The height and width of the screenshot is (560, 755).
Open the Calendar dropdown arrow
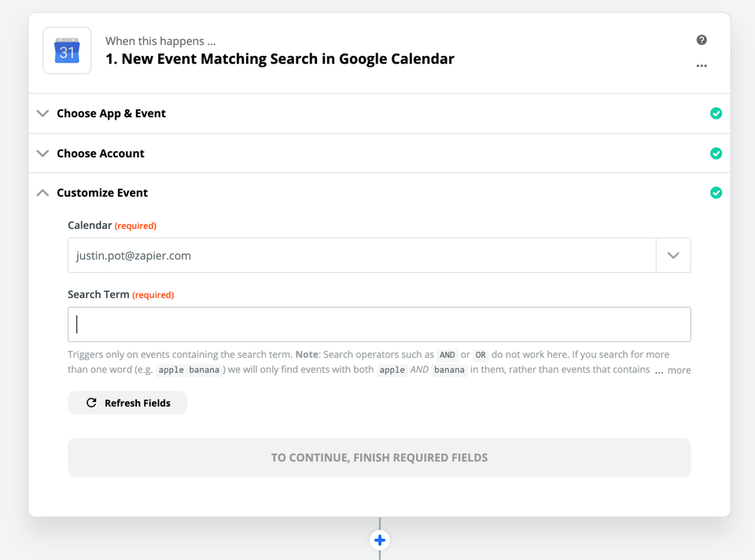point(673,255)
